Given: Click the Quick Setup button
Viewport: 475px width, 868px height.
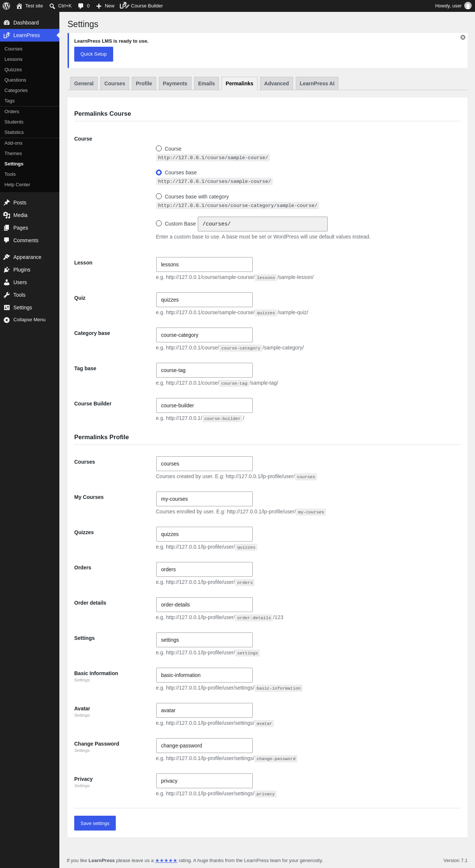Looking at the screenshot, I should (x=94, y=54).
